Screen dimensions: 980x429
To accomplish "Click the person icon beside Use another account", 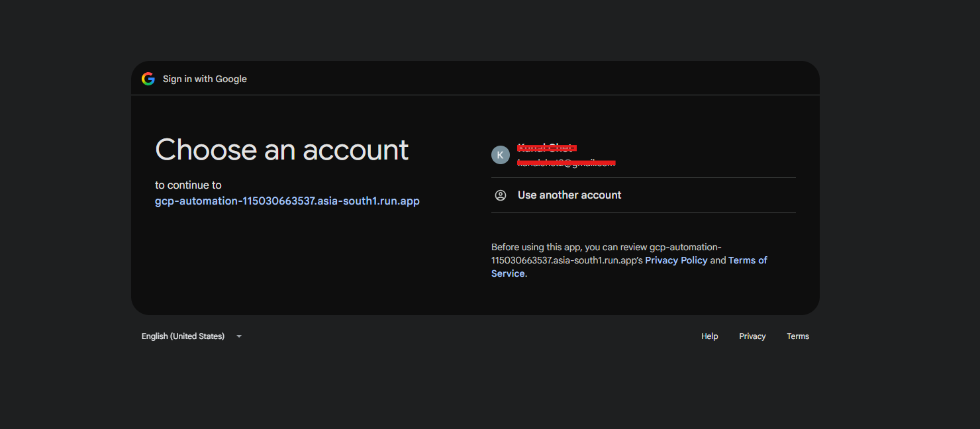I will (x=501, y=195).
